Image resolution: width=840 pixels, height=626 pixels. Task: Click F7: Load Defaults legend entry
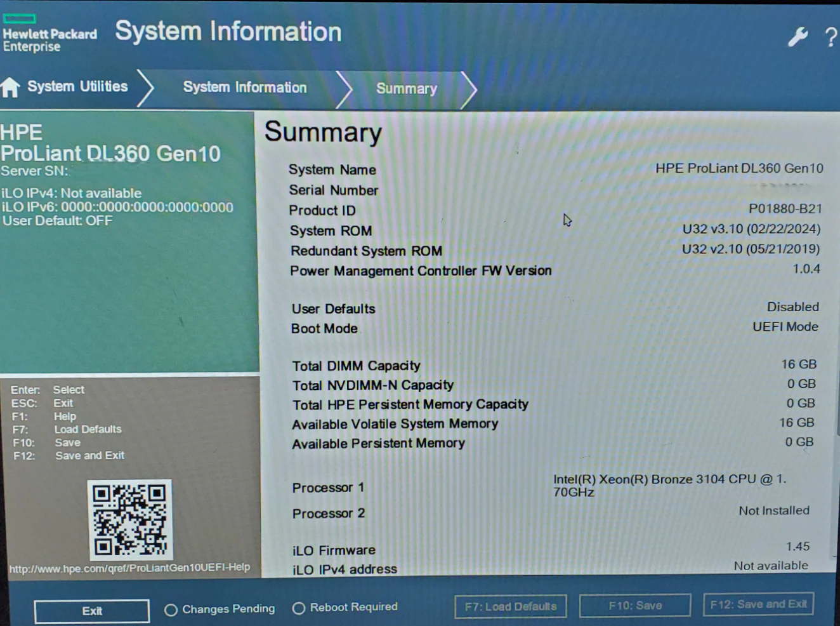(x=67, y=429)
